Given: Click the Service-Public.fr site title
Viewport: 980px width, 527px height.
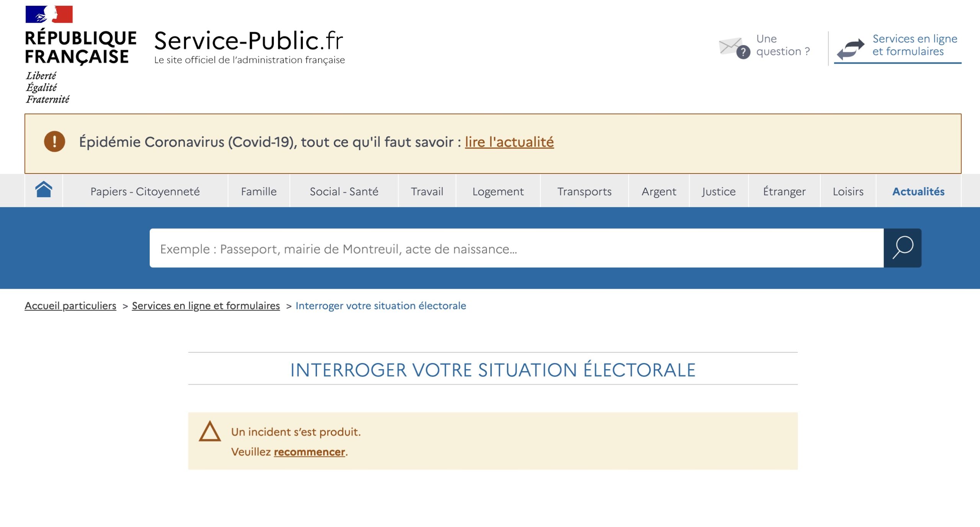Looking at the screenshot, I should pyautogui.click(x=249, y=41).
